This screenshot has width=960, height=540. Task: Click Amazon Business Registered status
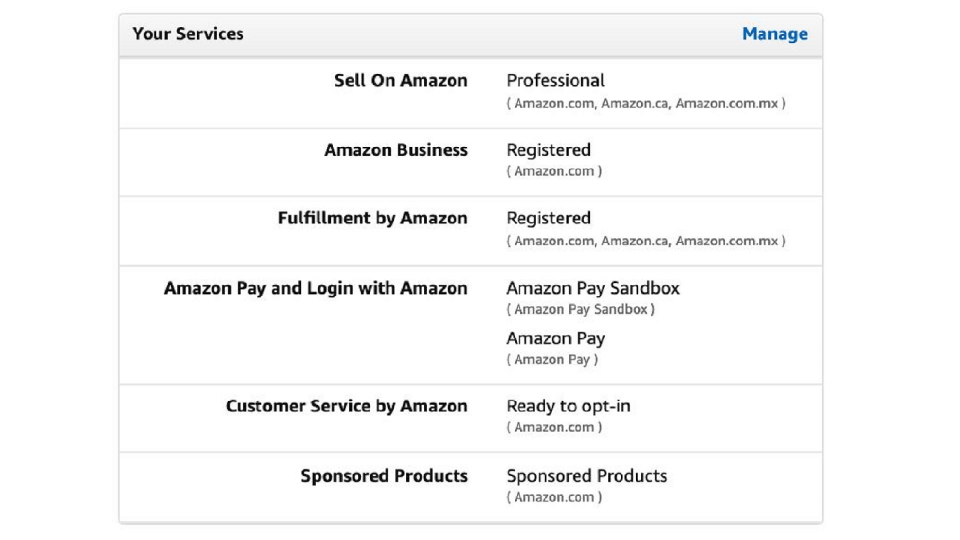tap(548, 150)
